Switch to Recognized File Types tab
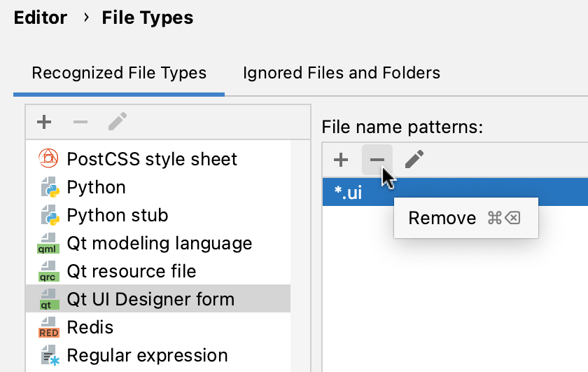The width and height of the screenshot is (588, 372). [119, 73]
